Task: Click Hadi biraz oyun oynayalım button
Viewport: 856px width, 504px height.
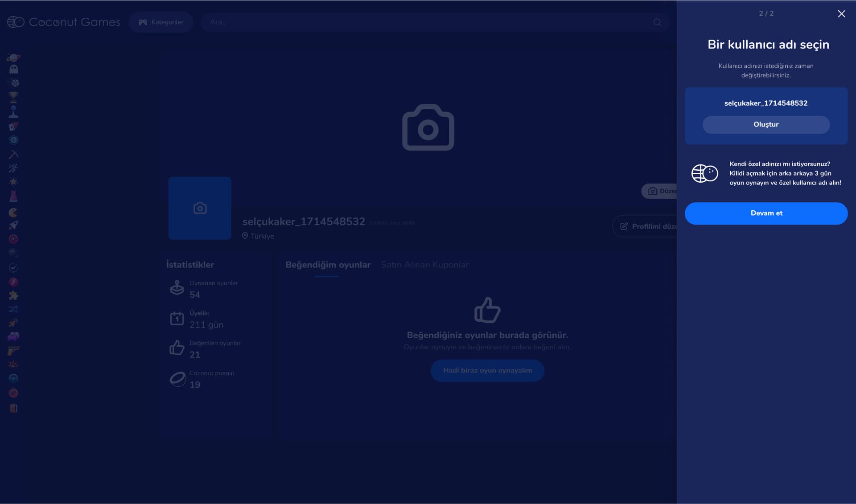Action: (487, 371)
